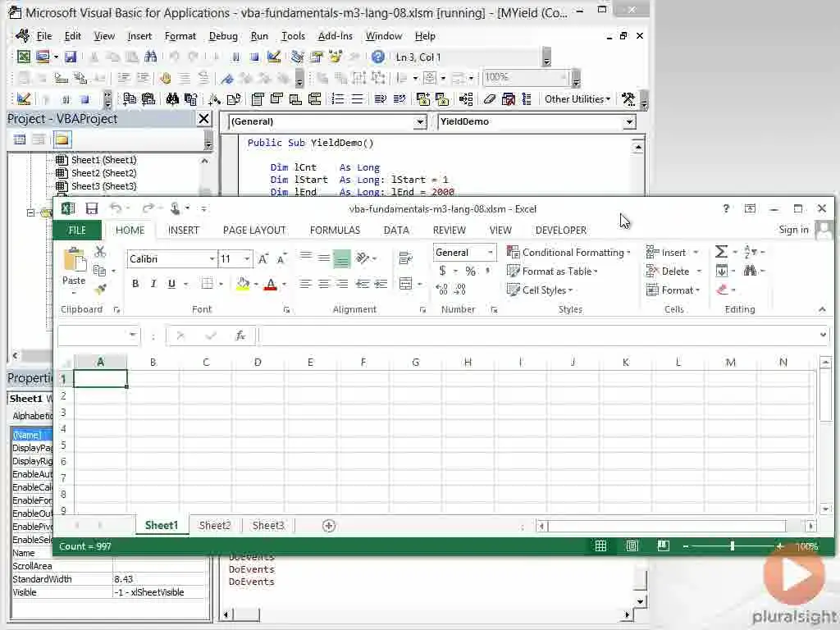Image resolution: width=840 pixels, height=630 pixels.
Task: Open the DEVELOPER ribbon tab
Action: pyautogui.click(x=561, y=230)
